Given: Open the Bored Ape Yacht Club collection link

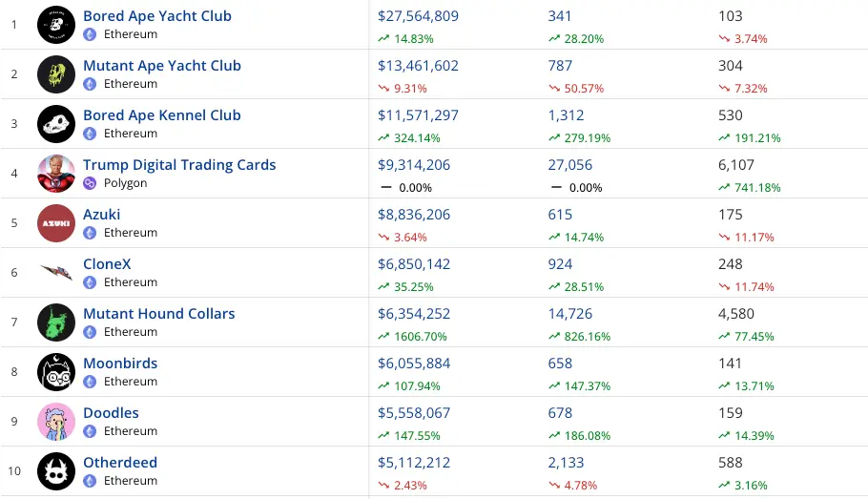Looking at the screenshot, I should click(157, 16).
